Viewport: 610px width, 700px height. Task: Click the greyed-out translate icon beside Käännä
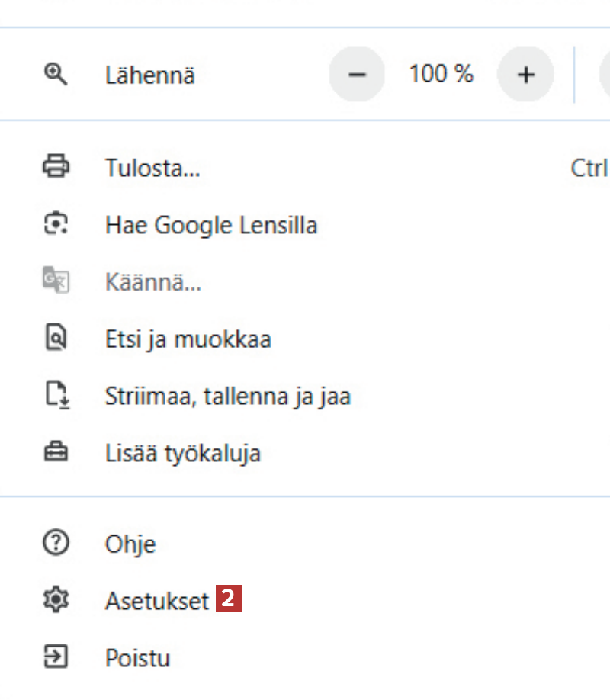click(x=56, y=281)
